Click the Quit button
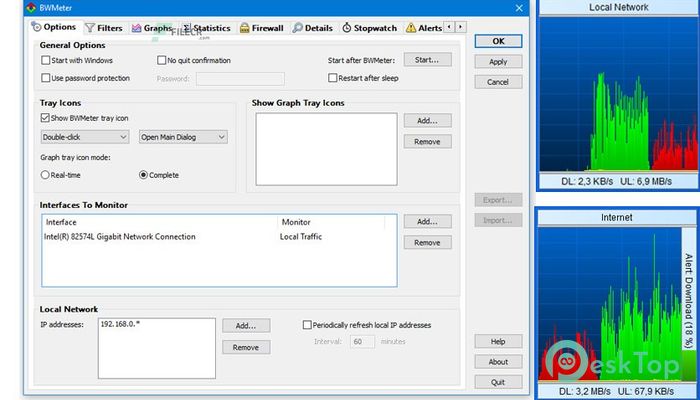The image size is (700, 400). pyautogui.click(x=498, y=382)
